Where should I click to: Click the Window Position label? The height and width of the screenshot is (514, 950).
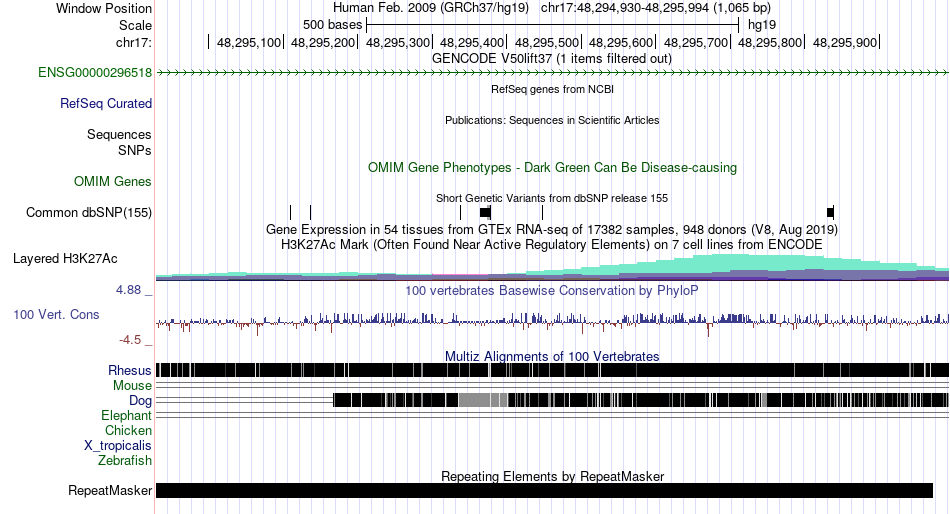pyautogui.click(x=104, y=8)
